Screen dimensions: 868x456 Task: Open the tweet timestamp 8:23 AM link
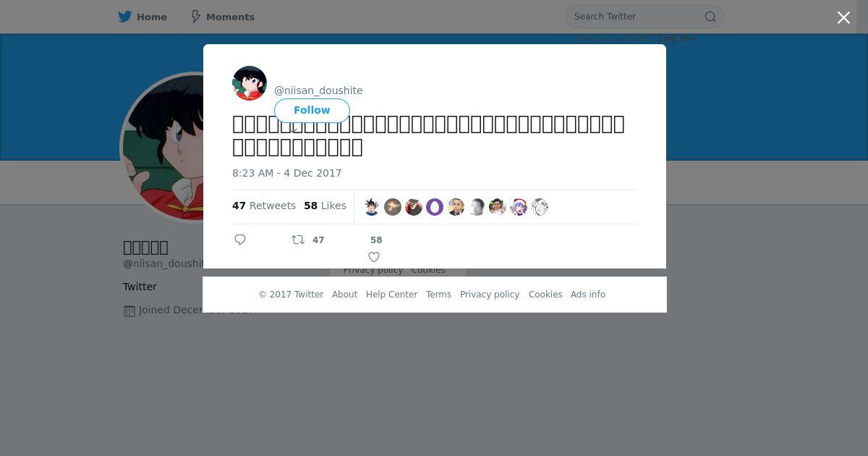(286, 173)
